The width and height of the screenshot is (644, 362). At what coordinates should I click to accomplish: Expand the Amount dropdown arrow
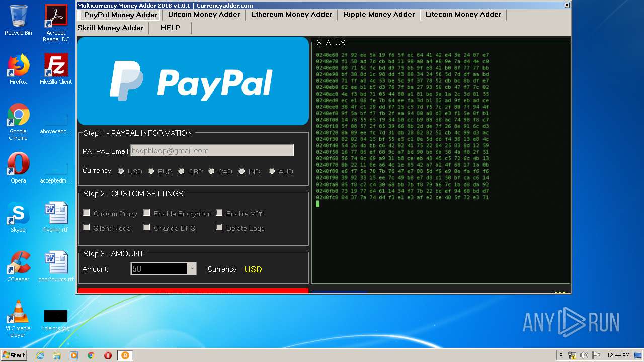click(192, 269)
